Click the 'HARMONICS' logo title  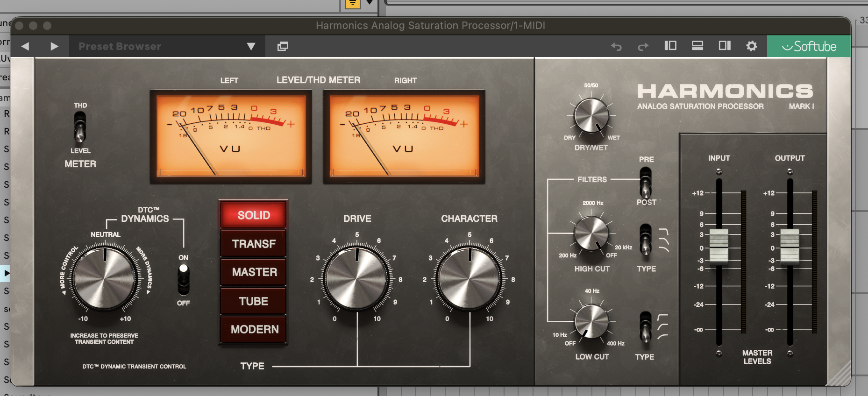pyautogui.click(x=725, y=91)
